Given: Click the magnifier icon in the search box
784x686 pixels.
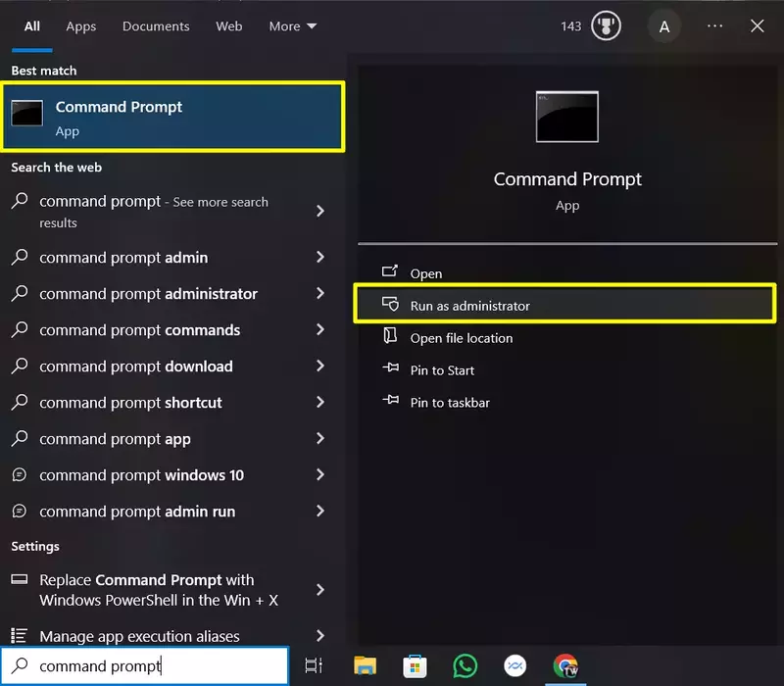Looking at the screenshot, I should [20, 664].
